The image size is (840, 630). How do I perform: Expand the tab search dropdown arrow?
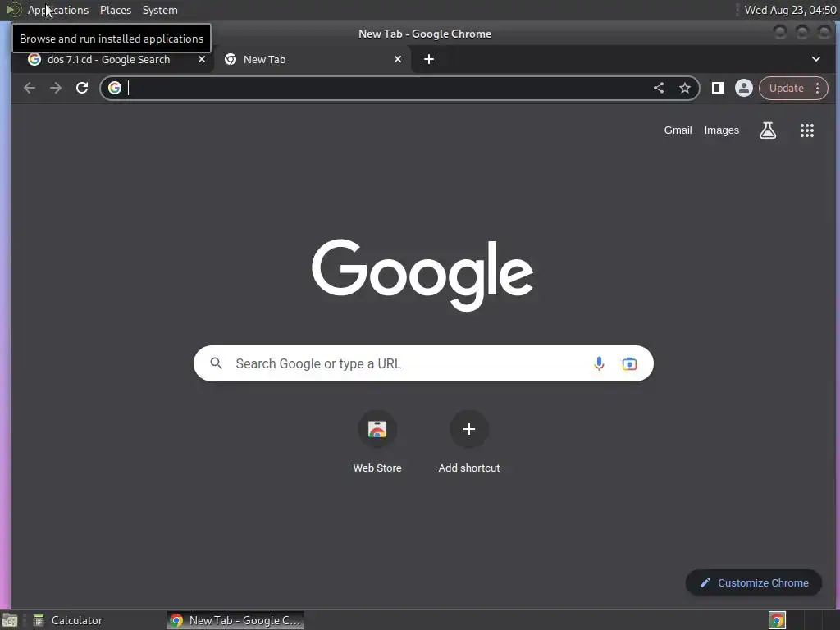pos(816,59)
